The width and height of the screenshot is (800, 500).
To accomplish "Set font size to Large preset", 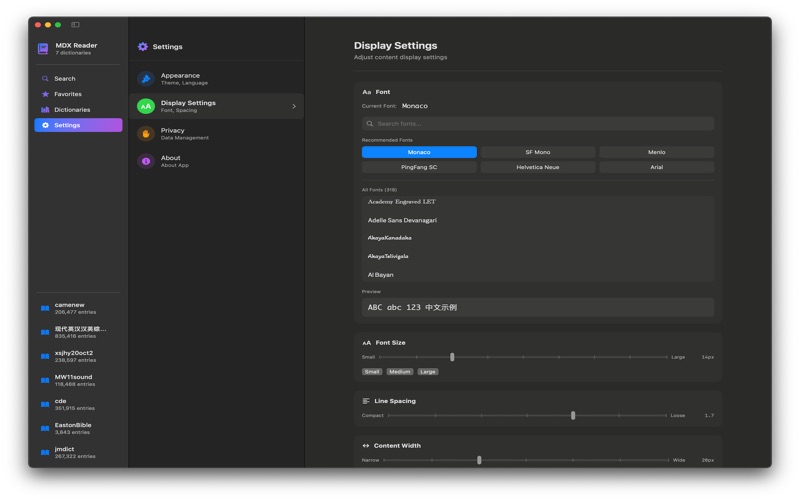I will (x=428, y=371).
